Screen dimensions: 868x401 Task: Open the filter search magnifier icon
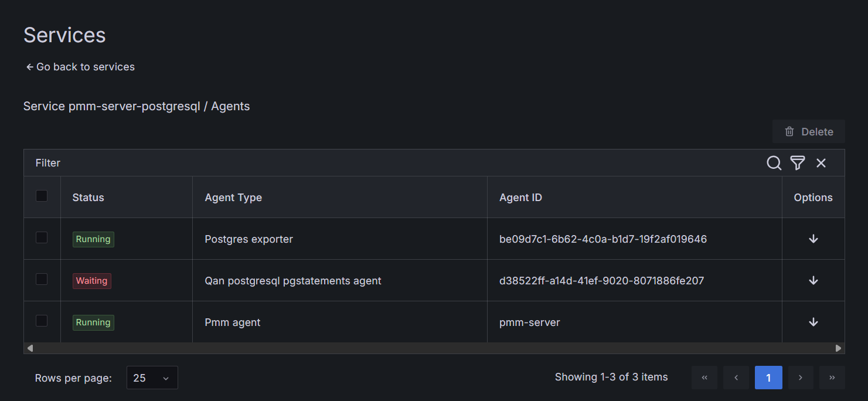coord(774,163)
